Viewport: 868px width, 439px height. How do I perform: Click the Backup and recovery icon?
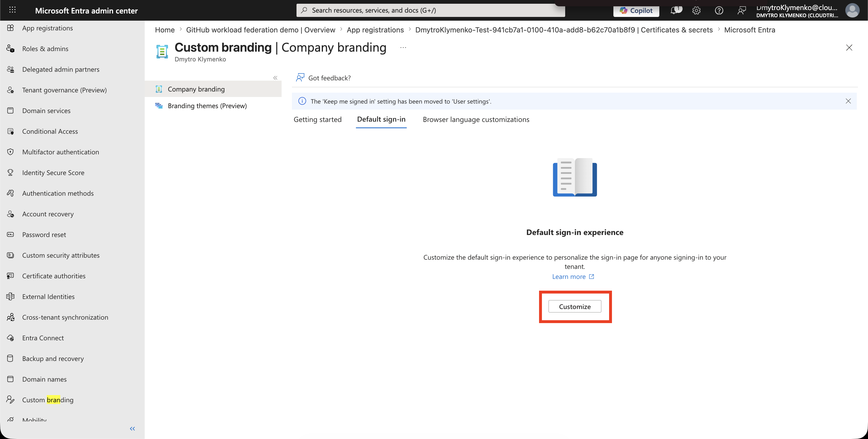[x=10, y=358]
